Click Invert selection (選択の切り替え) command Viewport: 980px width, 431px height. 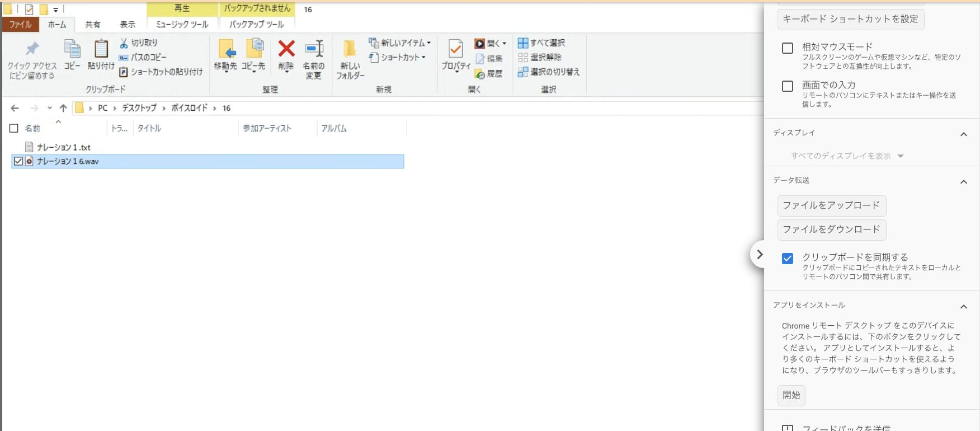[x=549, y=72]
